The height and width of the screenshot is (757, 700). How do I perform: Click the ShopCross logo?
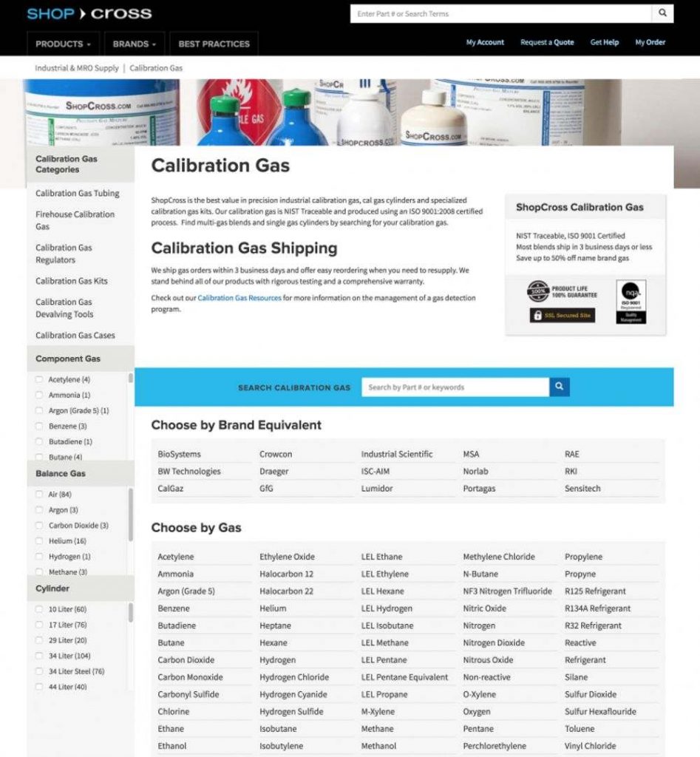coord(89,13)
